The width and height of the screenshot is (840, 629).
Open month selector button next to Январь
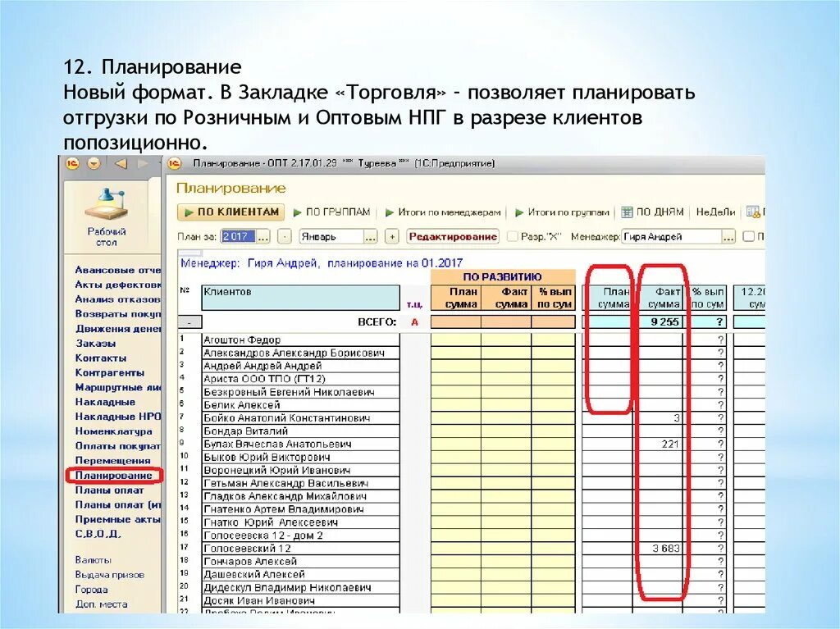[370, 237]
